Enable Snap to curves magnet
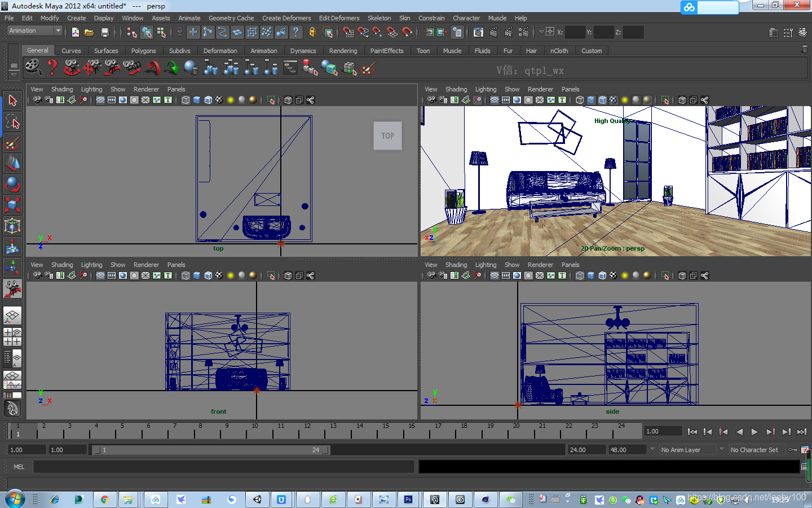Viewport: 812px width, 508px height. (363, 32)
